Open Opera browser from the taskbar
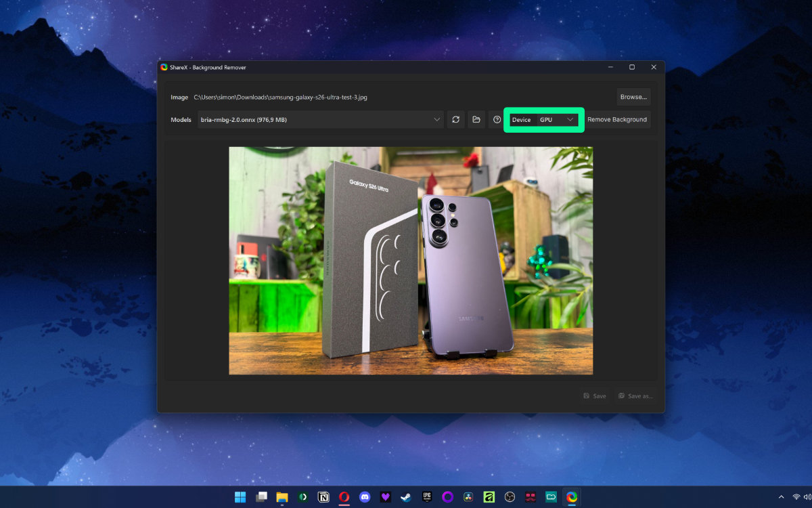This screenshot has height=508, width=812. pos(344,497)
